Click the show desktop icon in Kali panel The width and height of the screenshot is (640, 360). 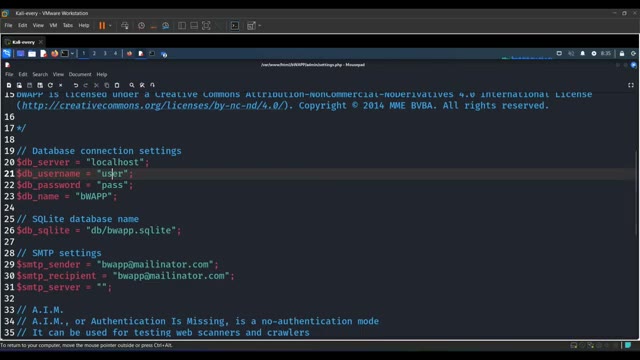coord(20,53)
